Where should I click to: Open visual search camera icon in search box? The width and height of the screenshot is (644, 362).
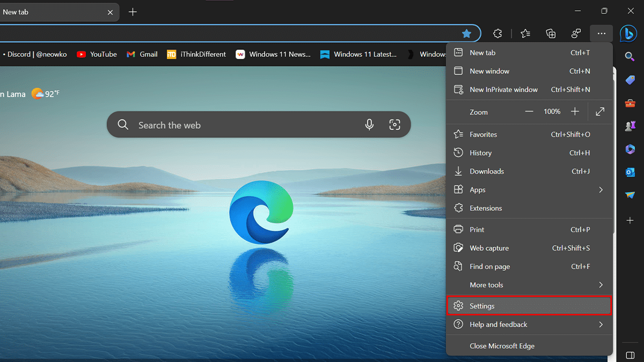coord(394,125)
